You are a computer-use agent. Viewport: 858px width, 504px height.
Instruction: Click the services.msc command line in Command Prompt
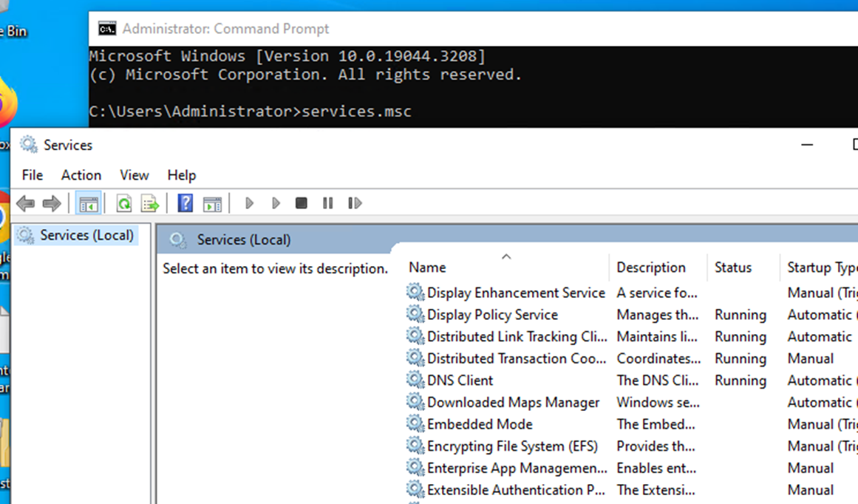click(x=250, y=111)
